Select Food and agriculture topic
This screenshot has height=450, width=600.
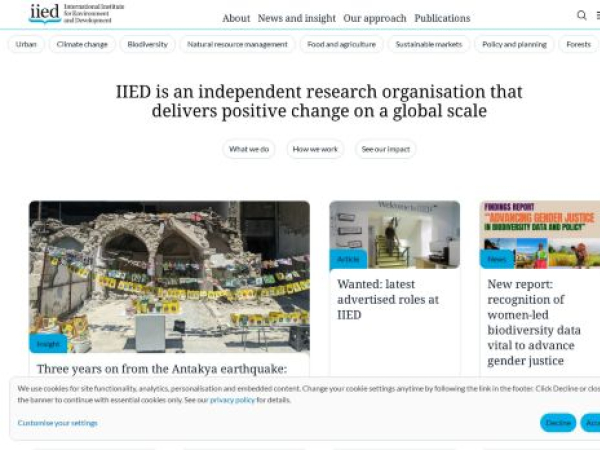[x=341, y=44]
